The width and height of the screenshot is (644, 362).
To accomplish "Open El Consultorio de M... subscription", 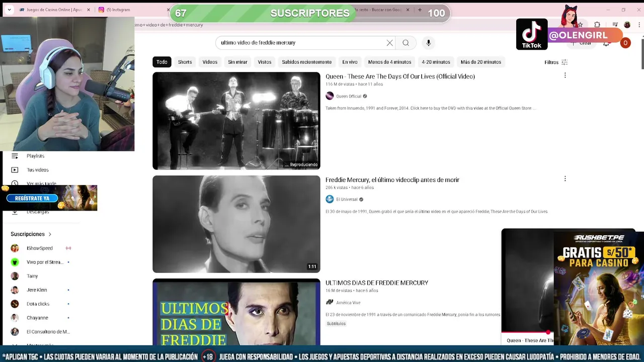I will pyautogui.click(x=48, y=332).
